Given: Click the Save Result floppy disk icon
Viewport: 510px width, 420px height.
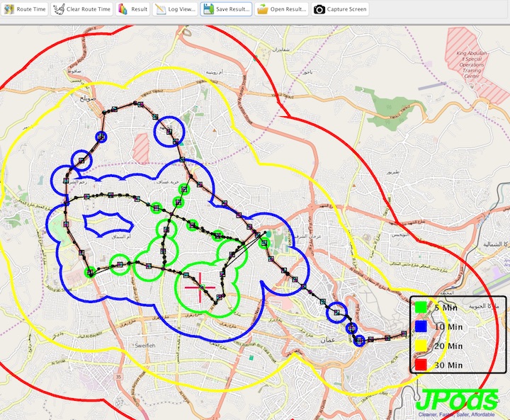Looking at the screenshot, I should [x=208, y=9].
